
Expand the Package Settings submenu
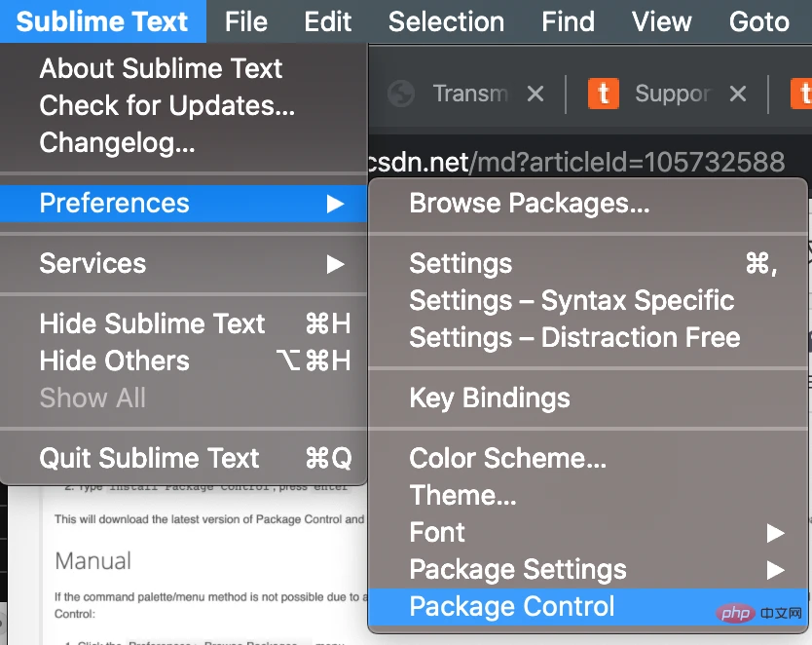588,569
